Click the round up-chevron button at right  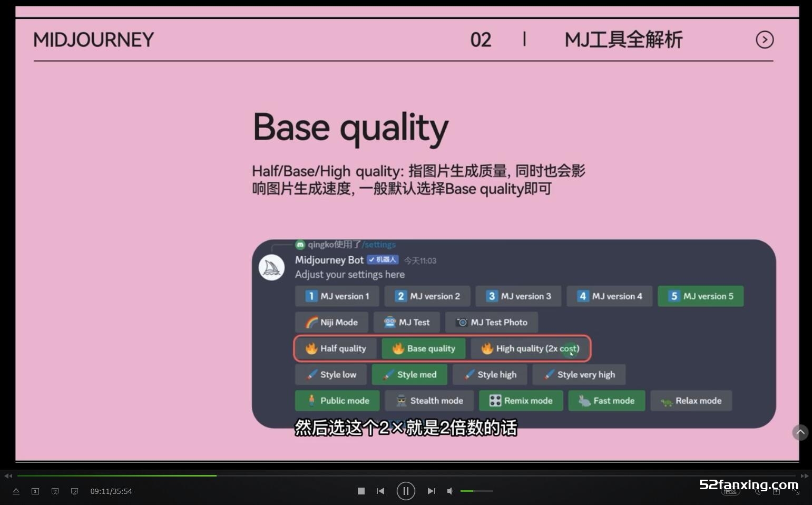800,432
